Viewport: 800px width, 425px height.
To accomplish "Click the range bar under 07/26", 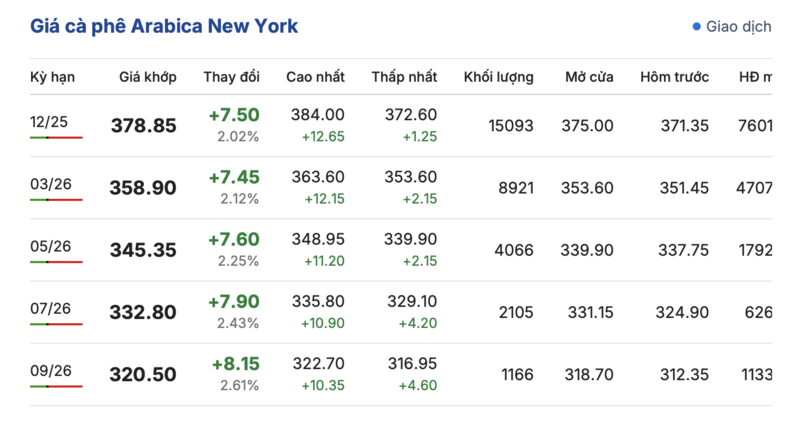I will click(56, 324).
